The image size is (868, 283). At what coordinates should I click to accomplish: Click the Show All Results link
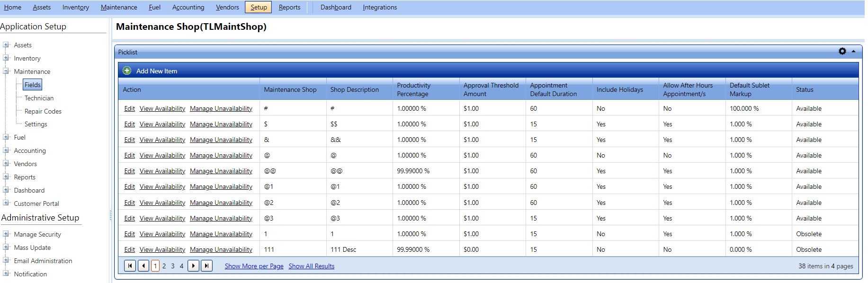[311, 266]
